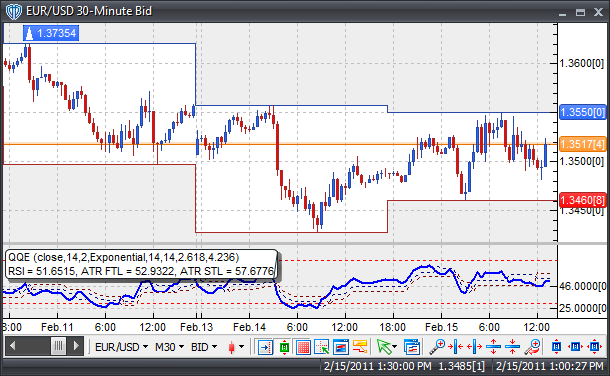Click the 1.3600[0] price axis label
This screenshot has width=610, height=376.
click(582, 63)
